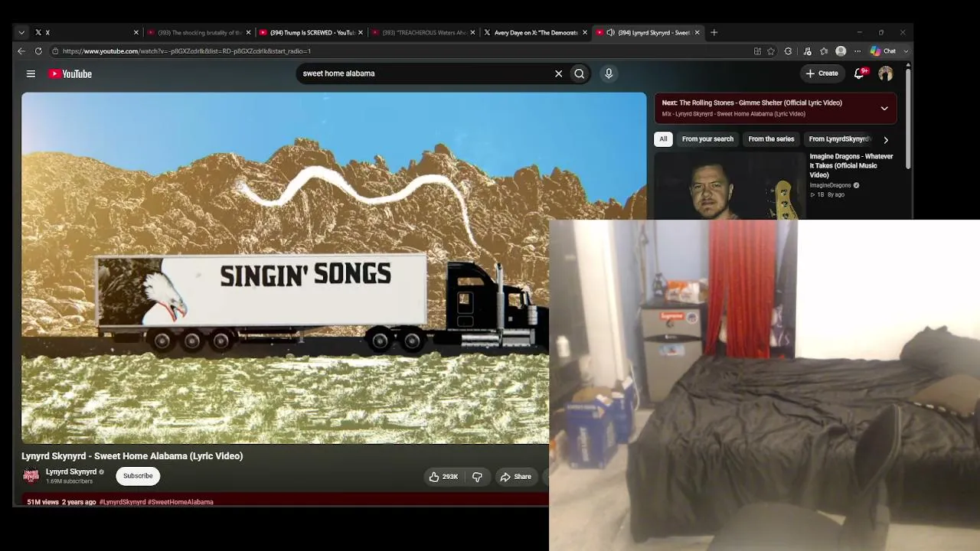Image resolution: width=980 pixels, height=551 pixels.
Task: Clear the YouTube search box text
Action: pos(558,73)
